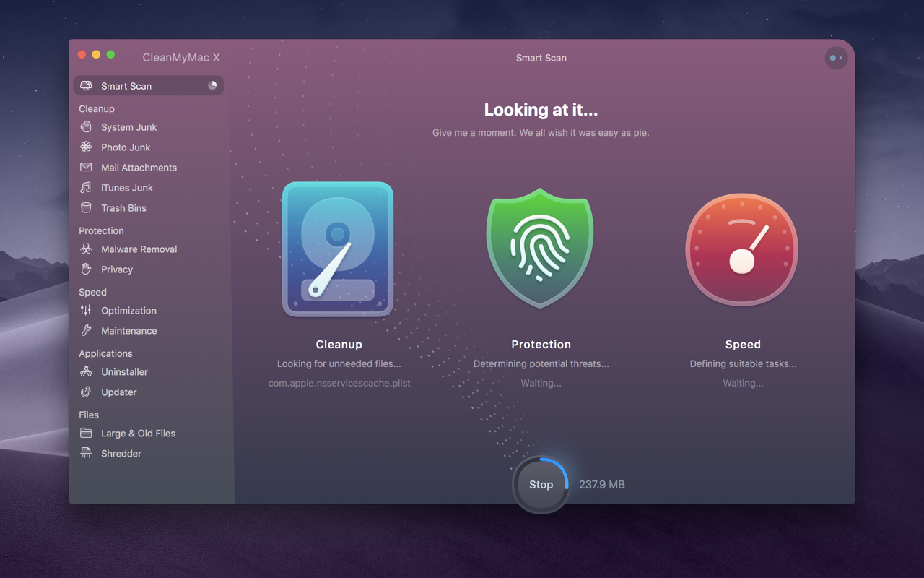Open Mail Attachments module
The width and height of the screenshot is (924, 578).
pyautogui.click(x=148, y=167)
